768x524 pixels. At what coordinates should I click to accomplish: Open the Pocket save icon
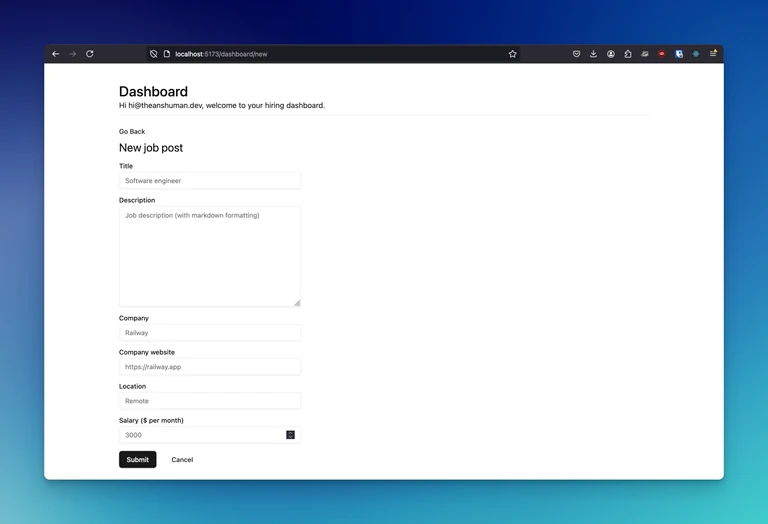(x=576, y=54)
